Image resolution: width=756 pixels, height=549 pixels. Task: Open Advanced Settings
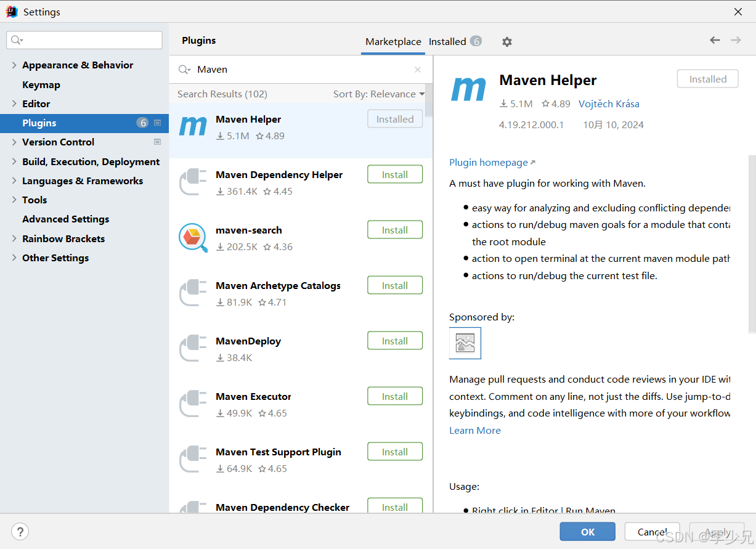(x=65, y=219)
